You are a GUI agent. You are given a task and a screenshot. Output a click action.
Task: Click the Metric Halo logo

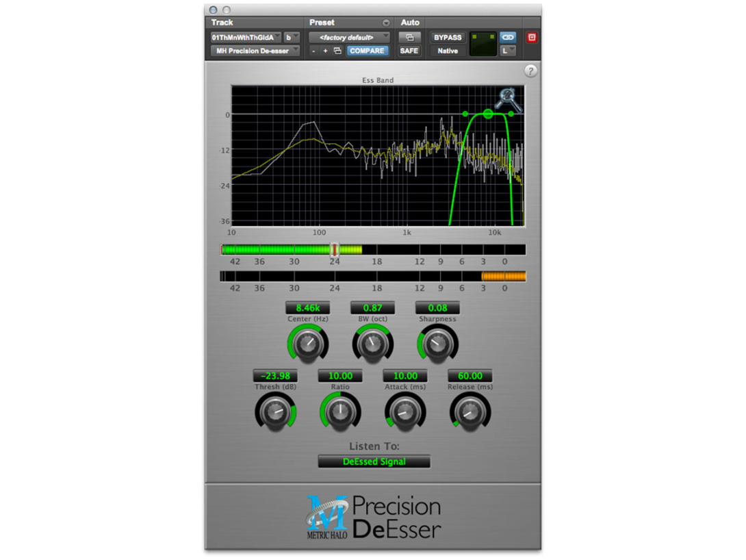coord(326,517)
